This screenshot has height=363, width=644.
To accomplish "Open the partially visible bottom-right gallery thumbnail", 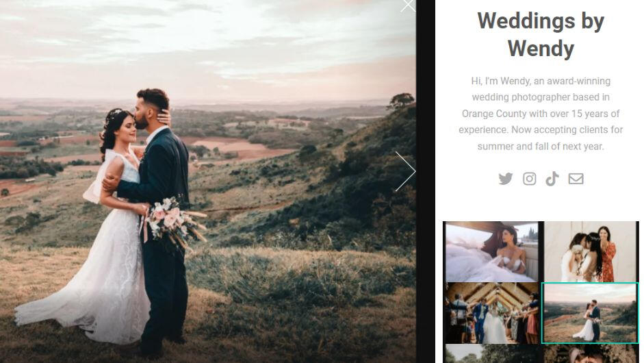I will click(591, 354).
